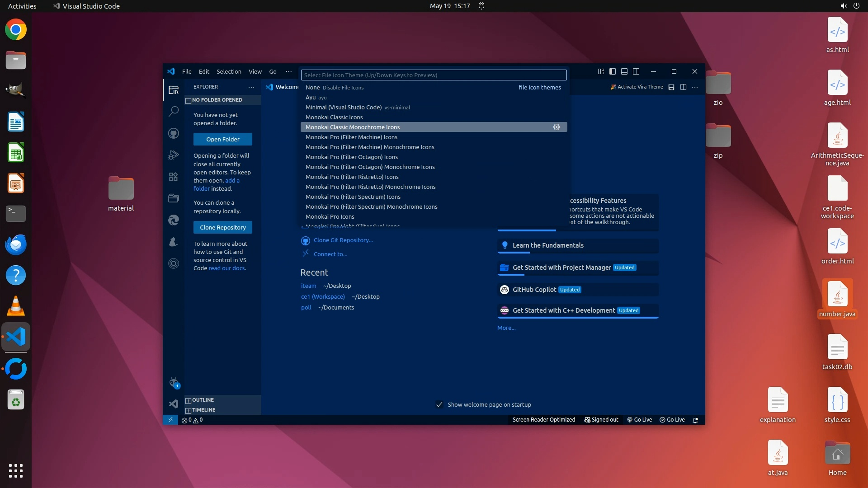Image resolution: width=868 pixels, height=488 pixels.
Task: Click the notification bell in status bar
Action: [x=695, y=420]
